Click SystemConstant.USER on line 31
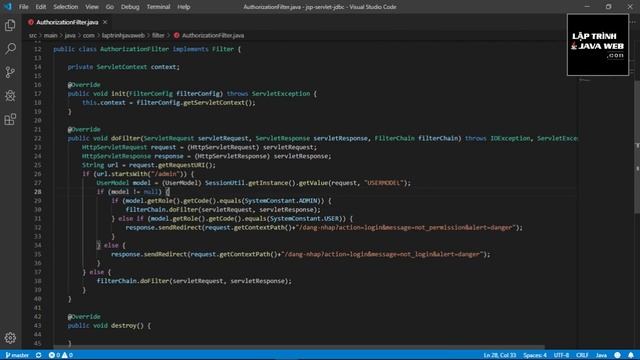The height and width of the screenshot is (360, 640). [304, 219]
